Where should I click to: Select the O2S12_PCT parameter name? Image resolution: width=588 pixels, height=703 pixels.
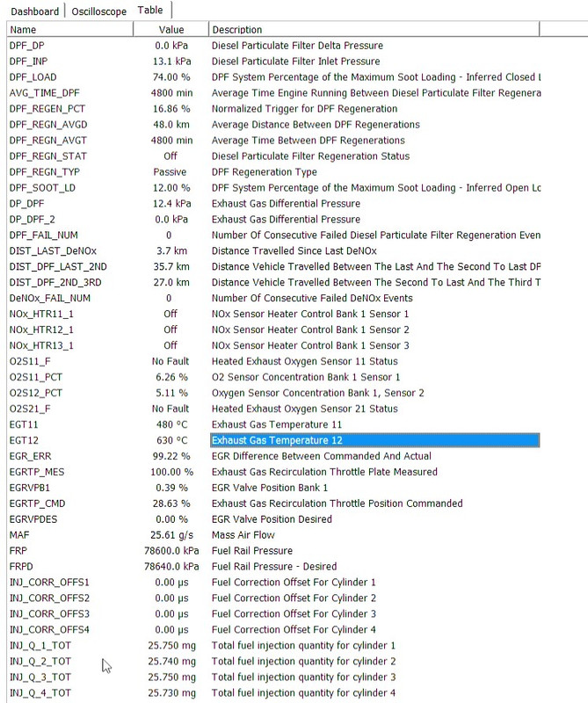pyautogui.click(x=36, y=393)
